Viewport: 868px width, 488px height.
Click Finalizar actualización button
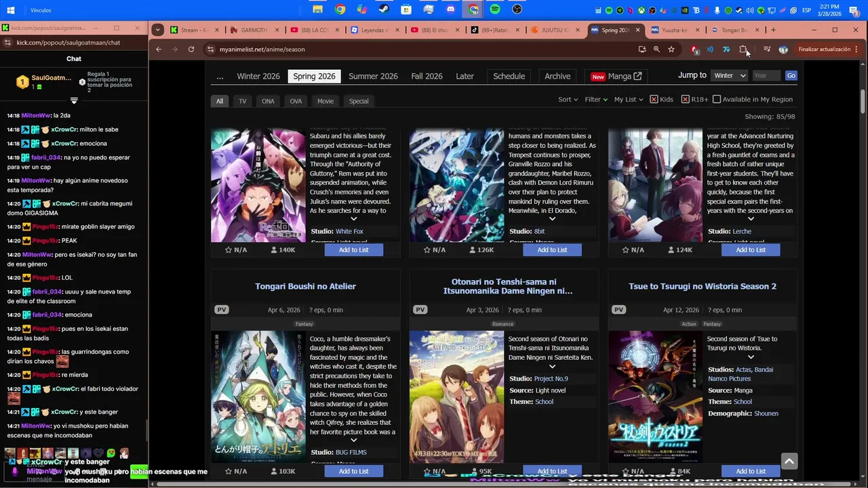coord(824,49)
